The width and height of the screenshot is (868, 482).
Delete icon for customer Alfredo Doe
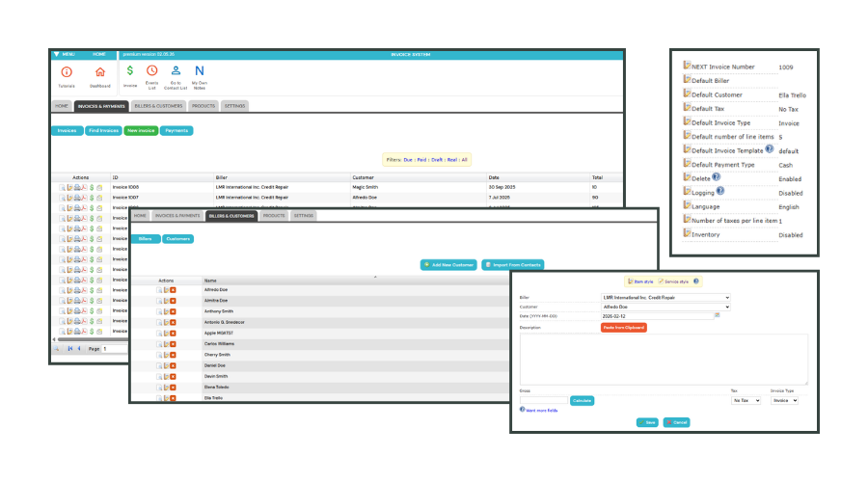point(174,290)
